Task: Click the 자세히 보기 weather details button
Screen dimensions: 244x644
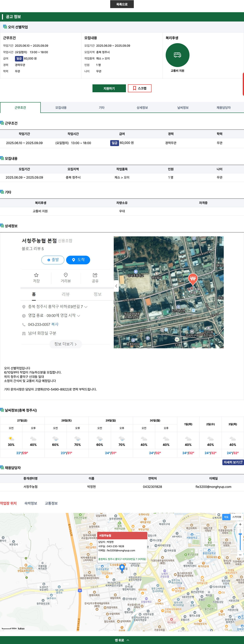Action: [x=233, y=462]
